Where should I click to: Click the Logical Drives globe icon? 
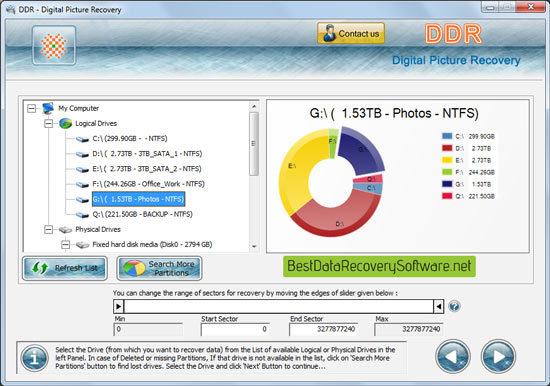tap(65, 123)
